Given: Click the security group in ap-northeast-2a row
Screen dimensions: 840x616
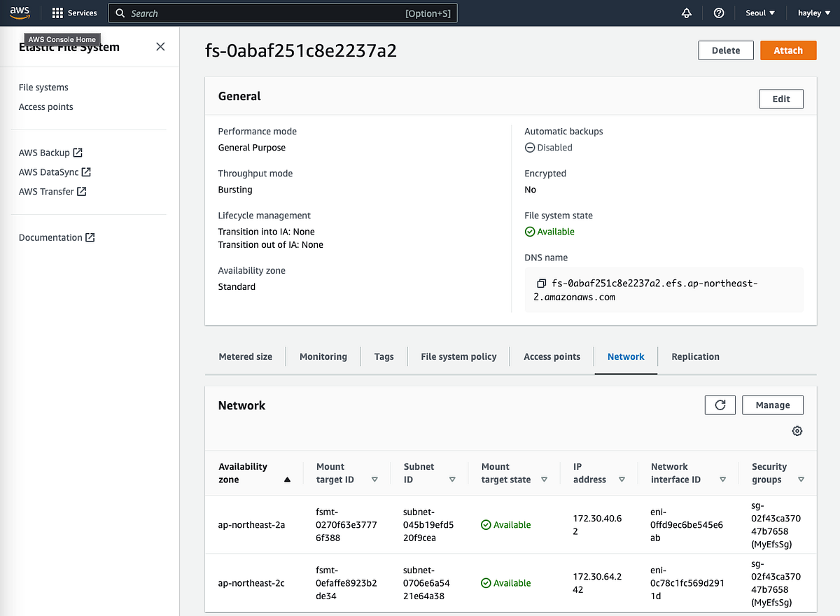Looking at the screenshot, I should [776, 524].
